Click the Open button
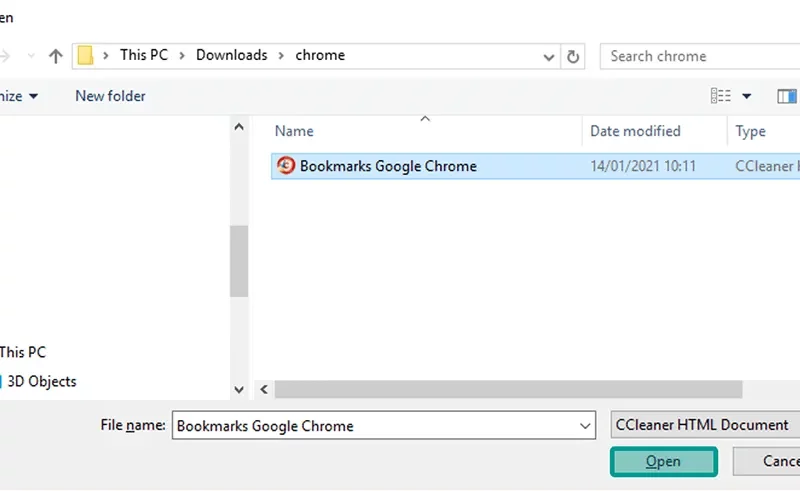 point(663,461)
